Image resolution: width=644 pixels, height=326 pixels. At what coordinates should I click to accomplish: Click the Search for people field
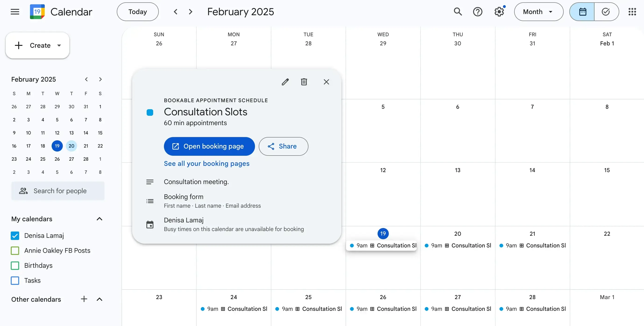point(58,191)
